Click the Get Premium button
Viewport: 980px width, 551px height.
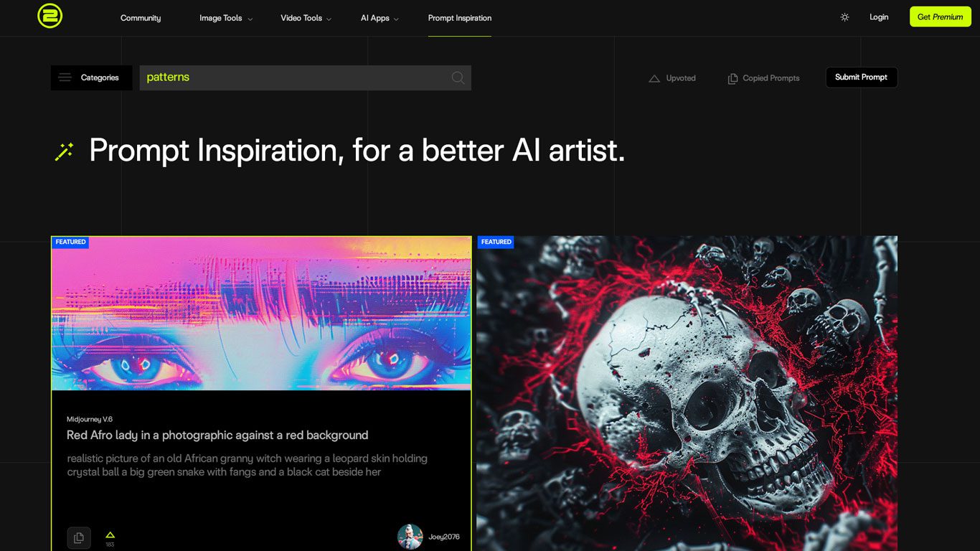click(x=941, y=17)
